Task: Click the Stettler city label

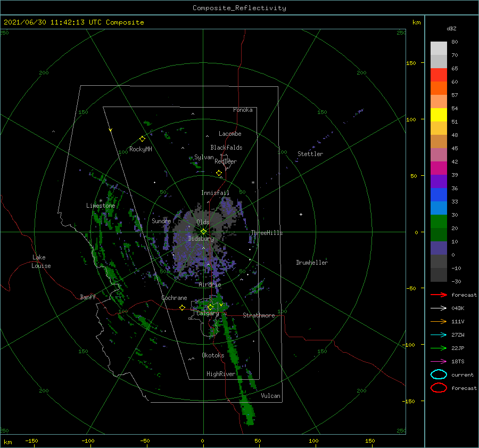Action: [x=310, y=154]
